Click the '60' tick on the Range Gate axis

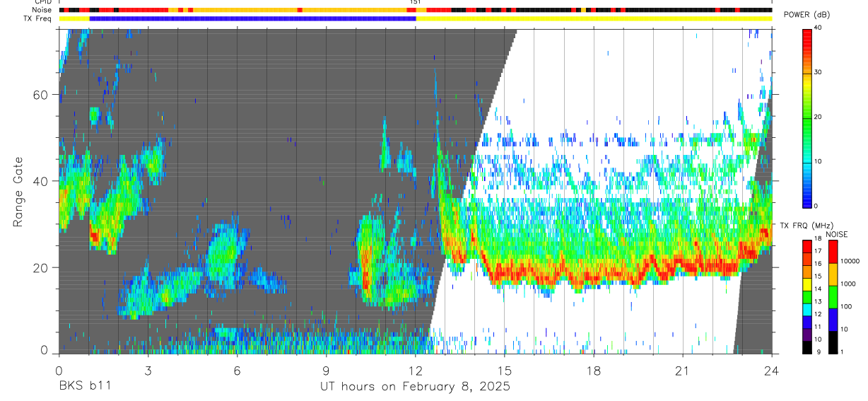(40, 95)
